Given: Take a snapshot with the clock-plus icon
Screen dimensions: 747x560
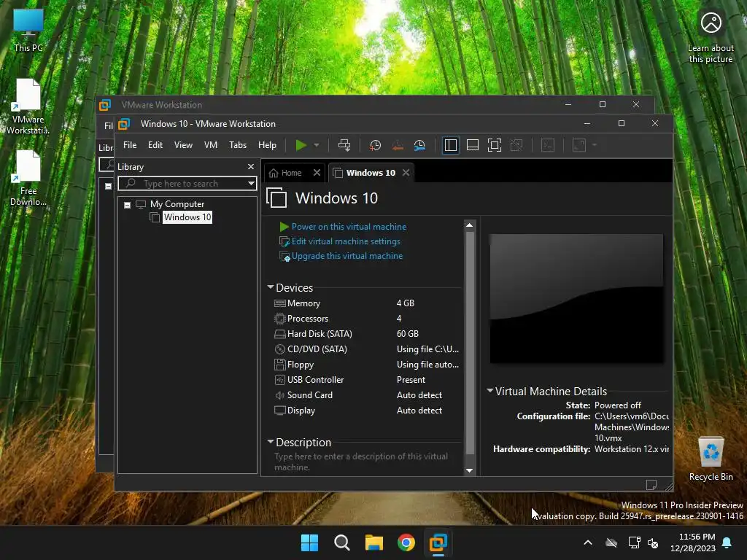Looking at the screenshot, I should coord(376,145).
